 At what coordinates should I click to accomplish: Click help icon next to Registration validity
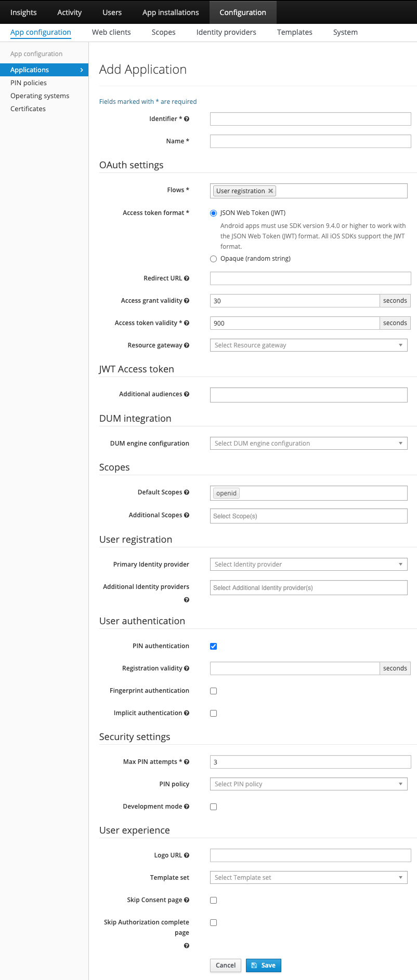tap(187, 668)
